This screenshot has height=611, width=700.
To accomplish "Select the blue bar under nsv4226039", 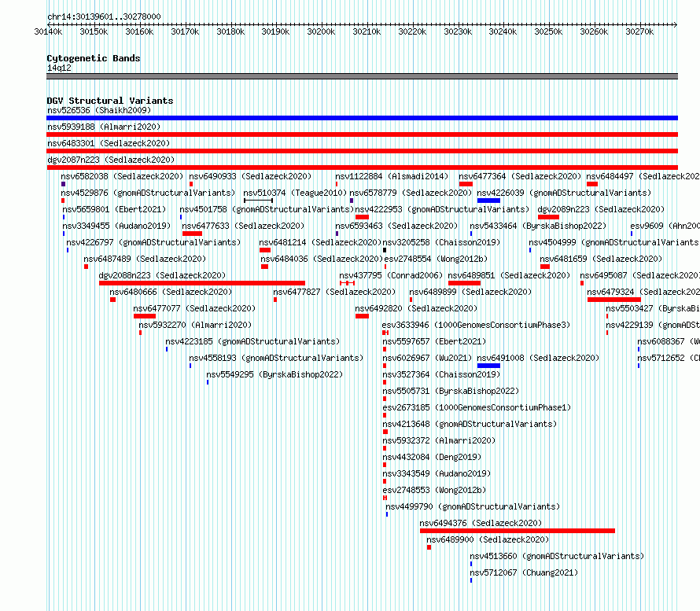I will 488,201.
